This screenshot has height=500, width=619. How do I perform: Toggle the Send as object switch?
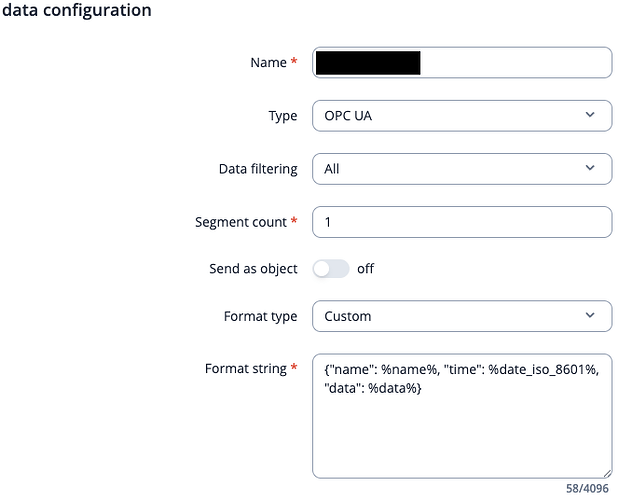tap(331, 269)
